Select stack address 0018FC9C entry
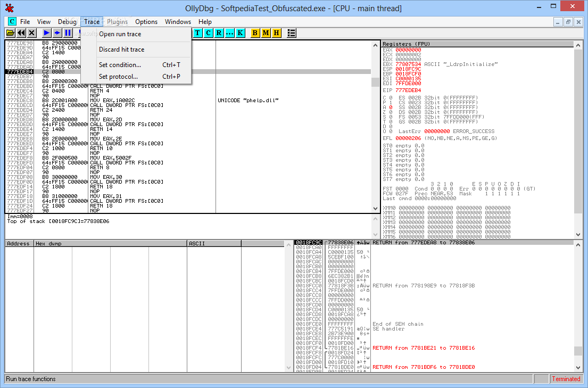588x388 pixels. tap(309, 243)
